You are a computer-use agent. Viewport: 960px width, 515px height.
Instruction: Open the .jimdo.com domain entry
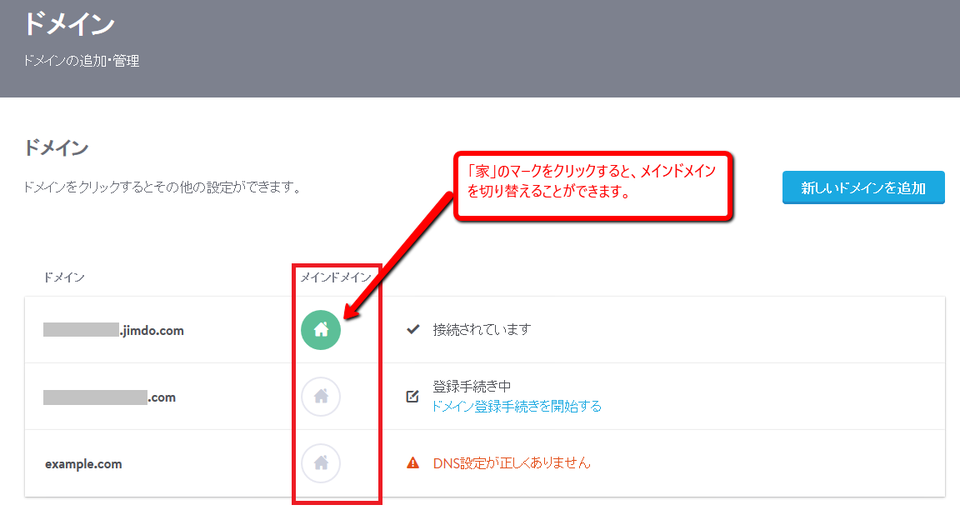click(x=113, y=331)
